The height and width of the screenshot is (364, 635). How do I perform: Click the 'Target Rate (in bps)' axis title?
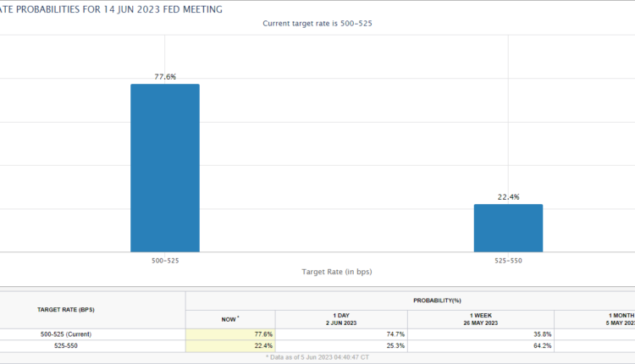(x=336, y=272)
